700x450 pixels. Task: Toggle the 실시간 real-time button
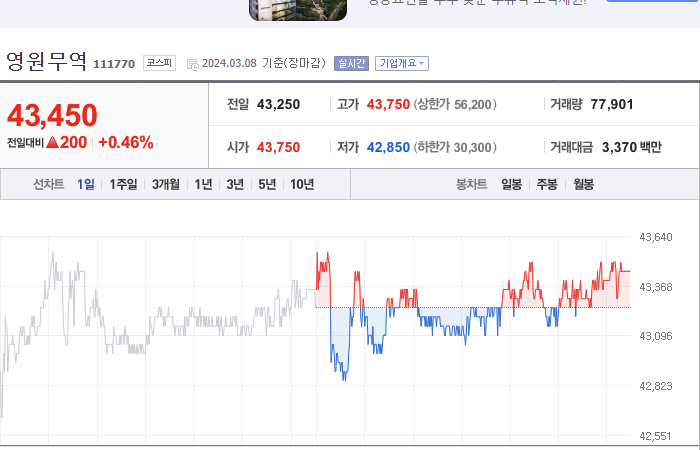(351, 63)
